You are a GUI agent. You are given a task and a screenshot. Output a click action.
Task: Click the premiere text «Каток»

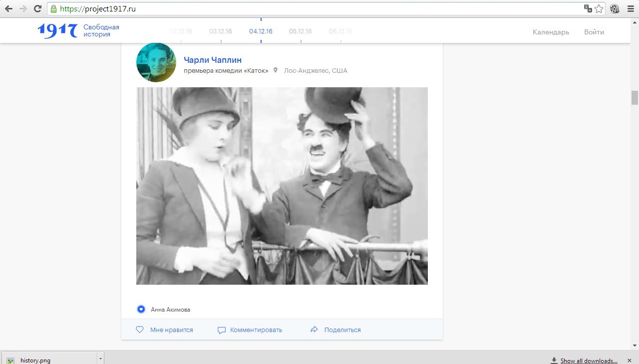pos(226,71)
